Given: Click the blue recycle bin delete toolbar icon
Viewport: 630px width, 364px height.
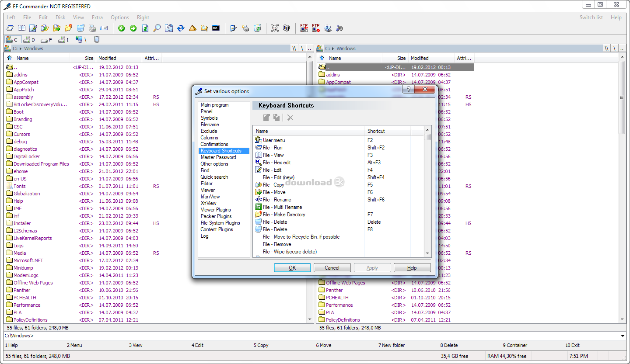Looking at the screenshot, I should pyautogui.click(x=80, y=28).
